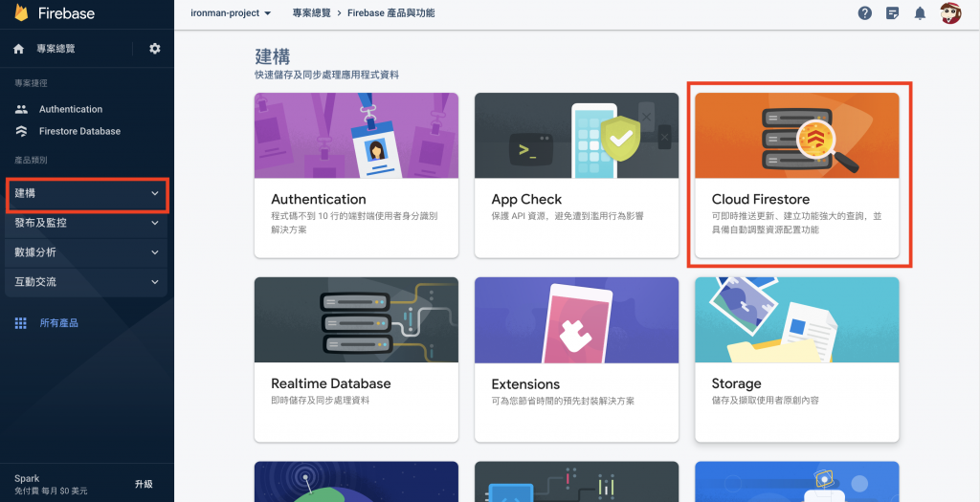Viewport: 980px width, 502px height.
Task: Click the Extensions card title
Action: pyautogui.click(x=525, y=384)
